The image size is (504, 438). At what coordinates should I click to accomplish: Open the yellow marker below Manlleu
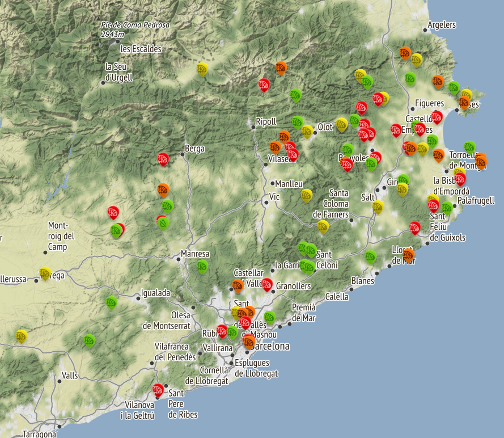click(307, 195)
